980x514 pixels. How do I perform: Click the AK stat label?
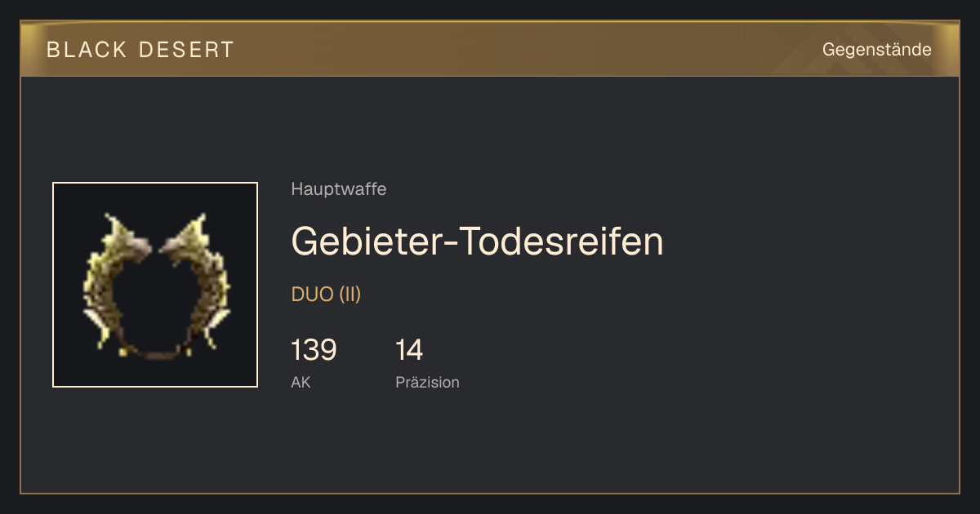click(301, 383)
